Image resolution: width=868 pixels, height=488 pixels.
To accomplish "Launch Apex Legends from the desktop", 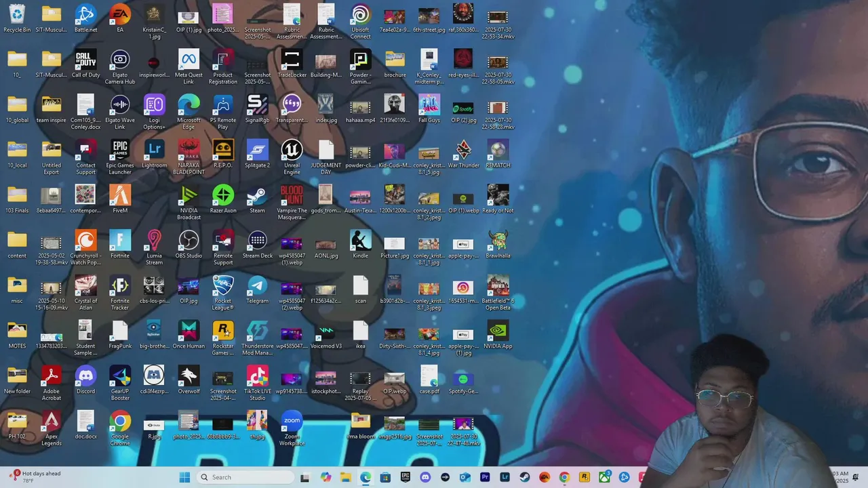I will (52, 428).
